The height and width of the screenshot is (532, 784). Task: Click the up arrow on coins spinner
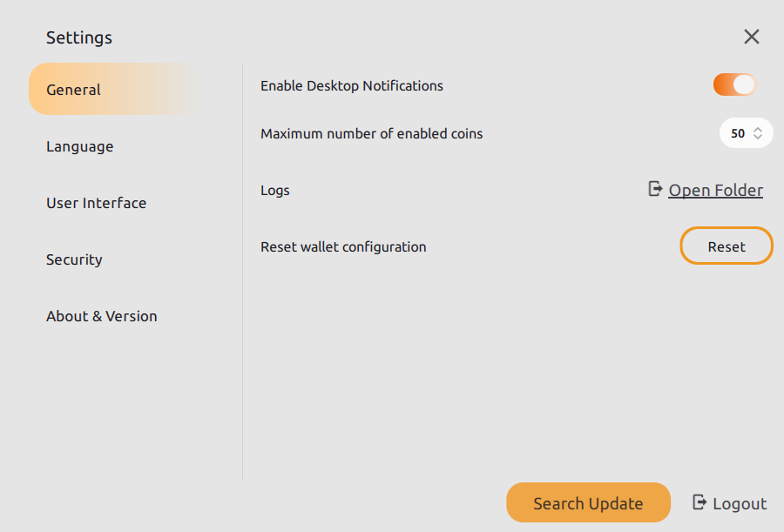coord(758,130)
